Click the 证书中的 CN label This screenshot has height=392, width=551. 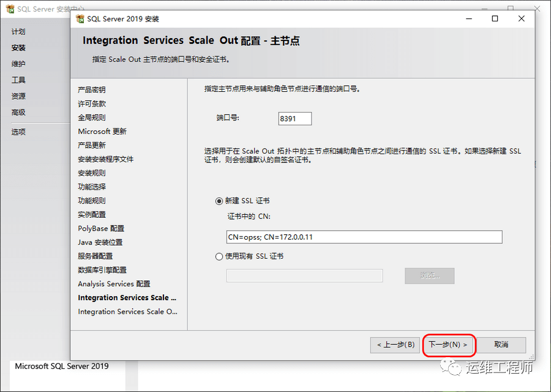[249, 216]
